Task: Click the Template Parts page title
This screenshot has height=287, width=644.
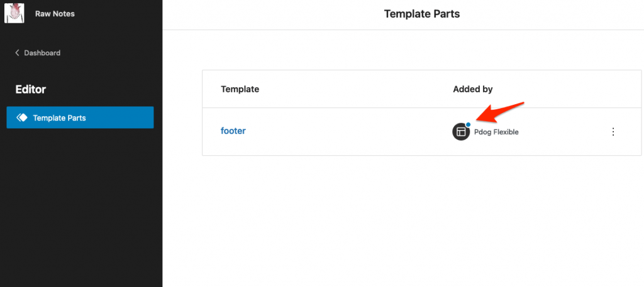Action: [421, 13]
